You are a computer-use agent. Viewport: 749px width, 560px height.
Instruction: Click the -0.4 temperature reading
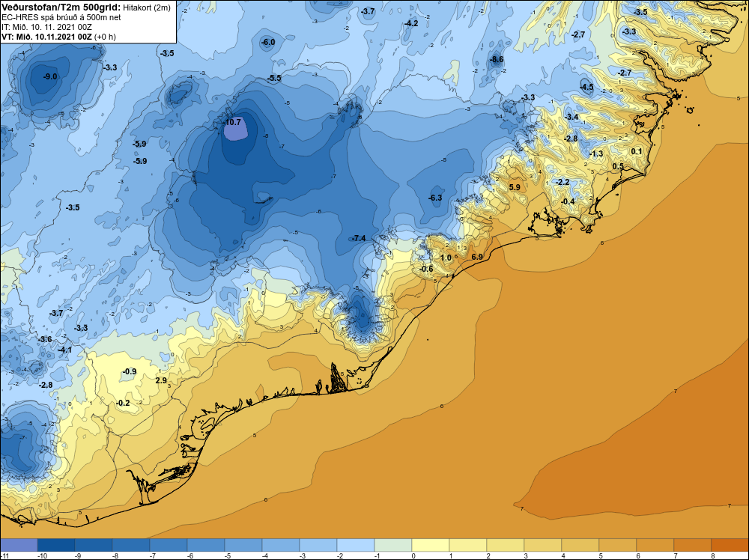568,201
